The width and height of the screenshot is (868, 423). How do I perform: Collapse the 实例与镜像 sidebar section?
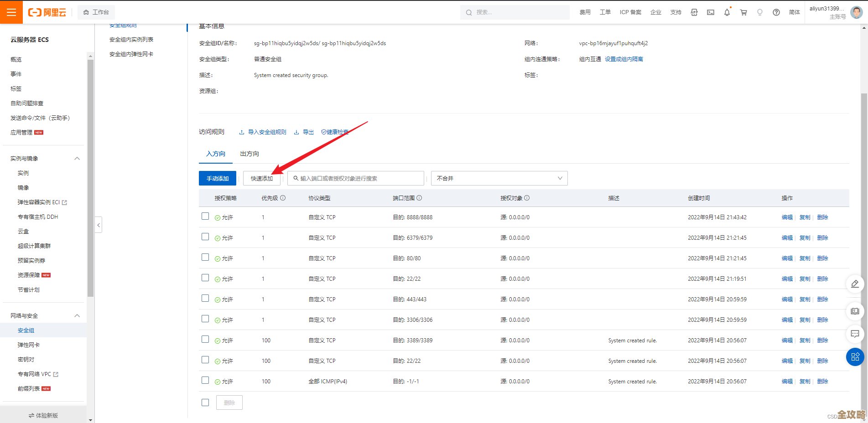click(77, 159)
